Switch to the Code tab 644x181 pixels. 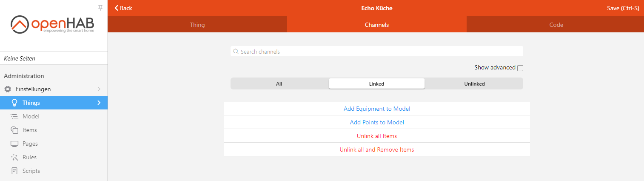click(556, 25)
